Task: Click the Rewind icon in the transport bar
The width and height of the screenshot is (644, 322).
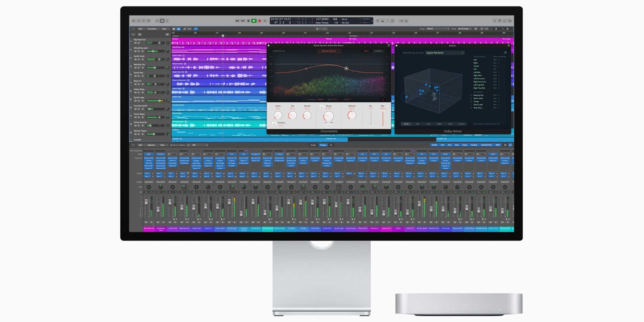Action: [x=237, y=20]
